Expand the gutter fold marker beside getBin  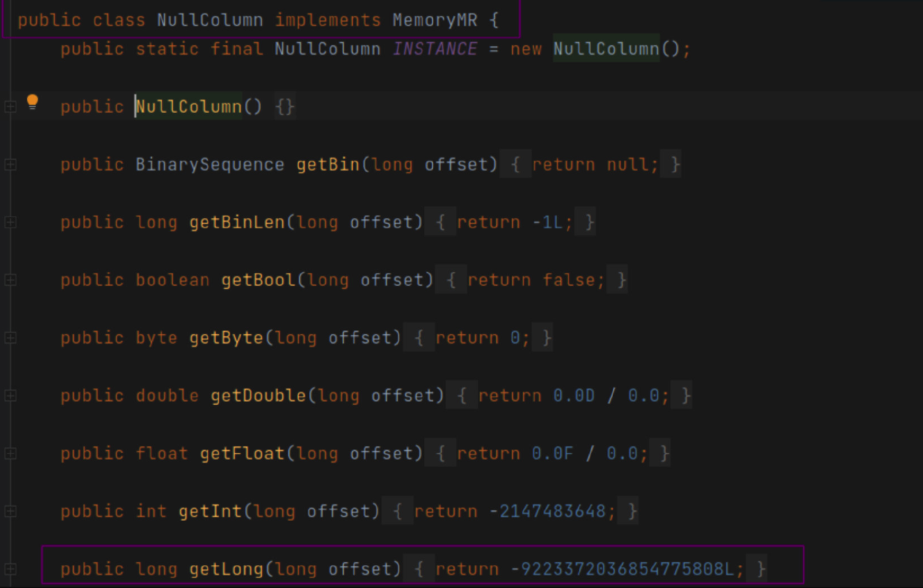pos(10,164)
